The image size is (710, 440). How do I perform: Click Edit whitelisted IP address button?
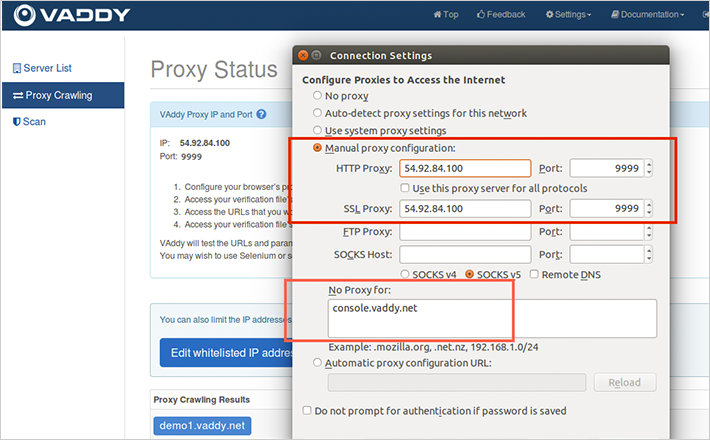coord(226,353)
